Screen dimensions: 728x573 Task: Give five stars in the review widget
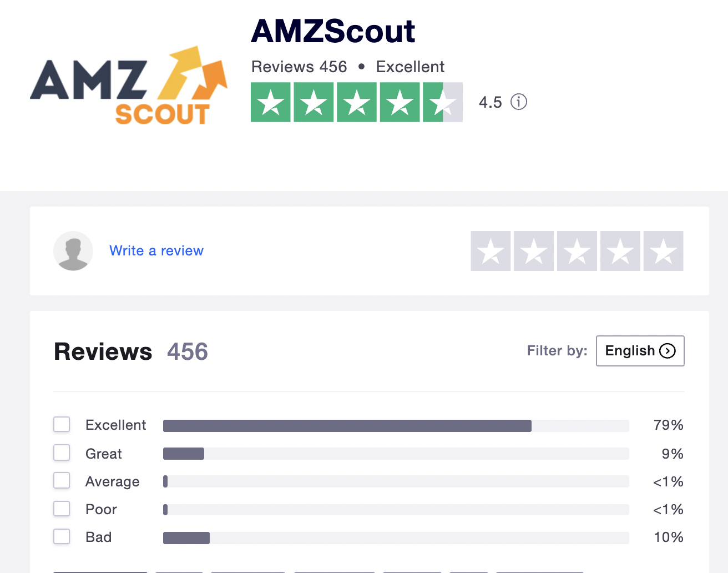664,251
